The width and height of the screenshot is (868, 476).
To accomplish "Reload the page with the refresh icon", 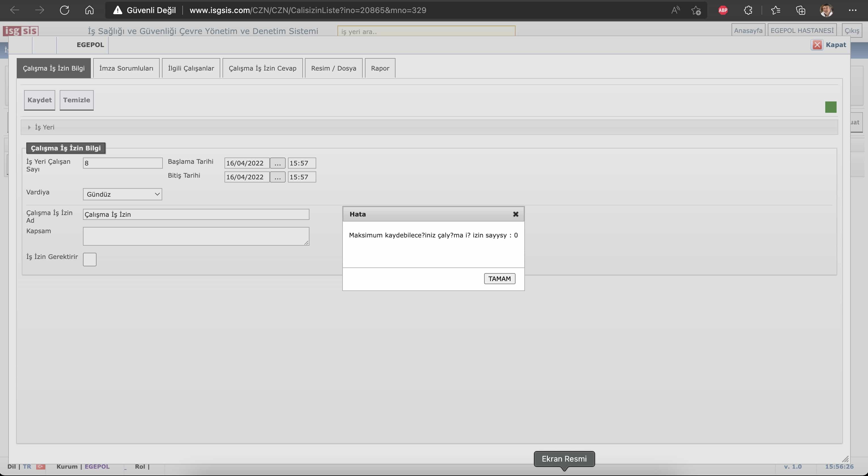I will (64, 10).
